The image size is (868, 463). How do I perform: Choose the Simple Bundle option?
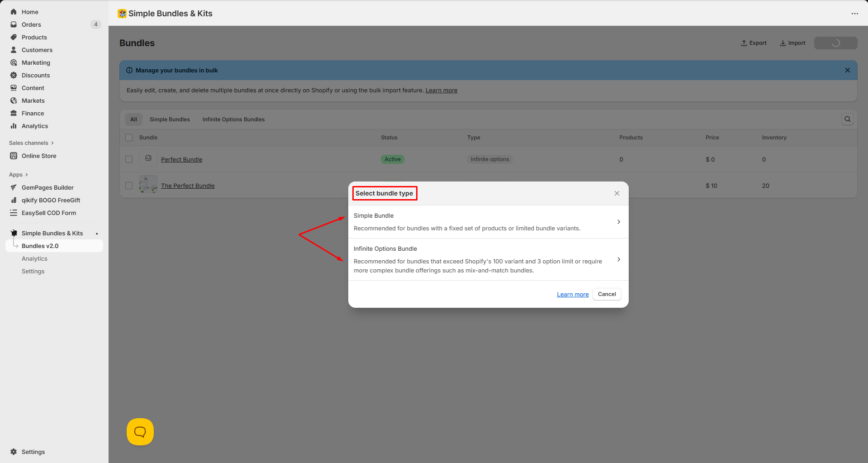tap(488, 222)
